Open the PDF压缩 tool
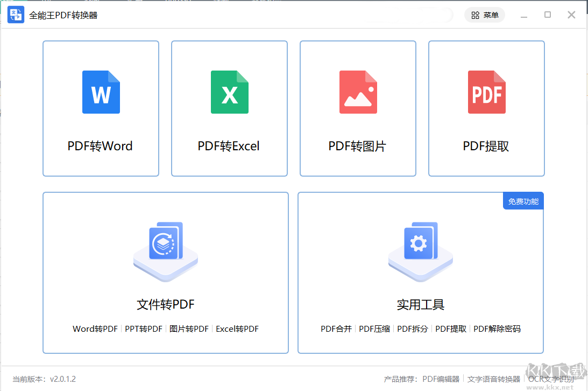 pos(374,329)
